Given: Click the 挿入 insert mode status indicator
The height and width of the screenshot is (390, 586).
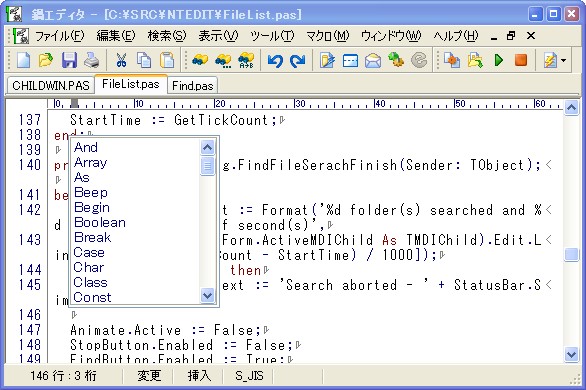Looking at the screenshot, I should point(199,375).
